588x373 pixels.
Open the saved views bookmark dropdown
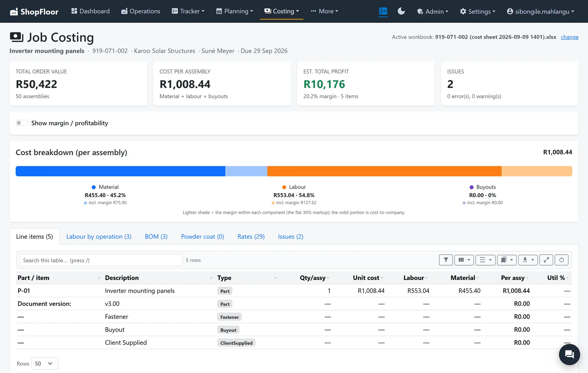(x=507, y=260)
